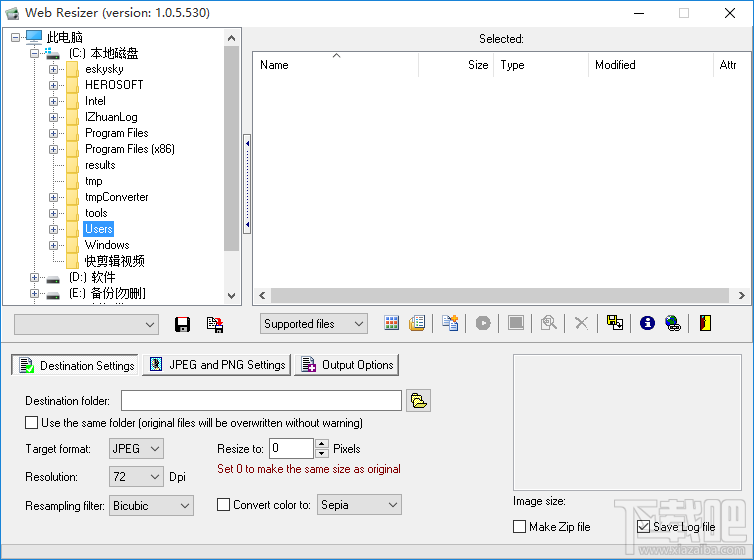Screen dimensions: 754x560
Task: Click in the Destination folder input field
Action: tap(261, 400)
